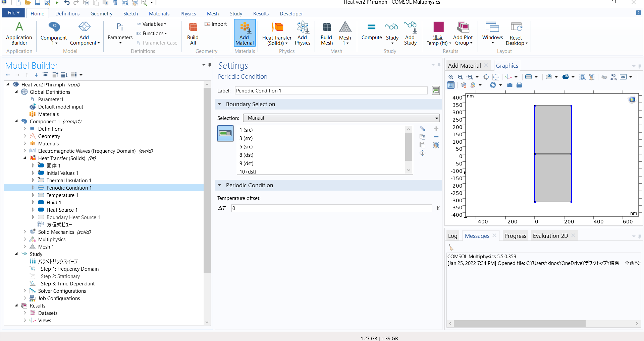Click Zoom In in Graphics toolbar
Screen dimensions: 644x341
pos(451,77)
